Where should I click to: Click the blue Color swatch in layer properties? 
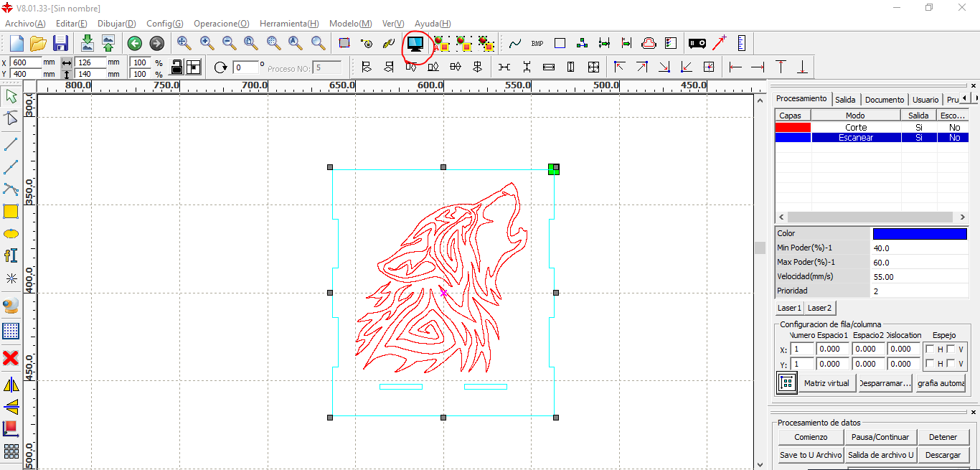point(920,234)
